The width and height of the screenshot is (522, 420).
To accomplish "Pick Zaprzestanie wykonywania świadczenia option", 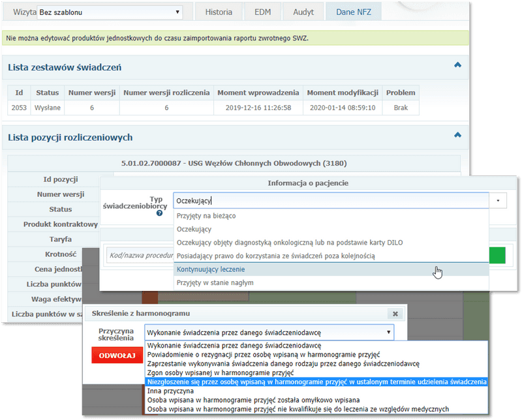I will (316, 364).
